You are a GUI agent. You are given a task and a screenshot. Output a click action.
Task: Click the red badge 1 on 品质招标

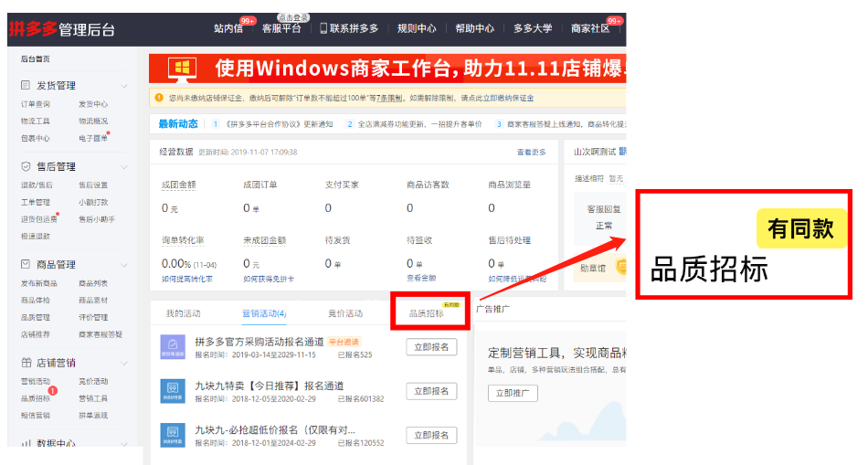coord(53,391)
